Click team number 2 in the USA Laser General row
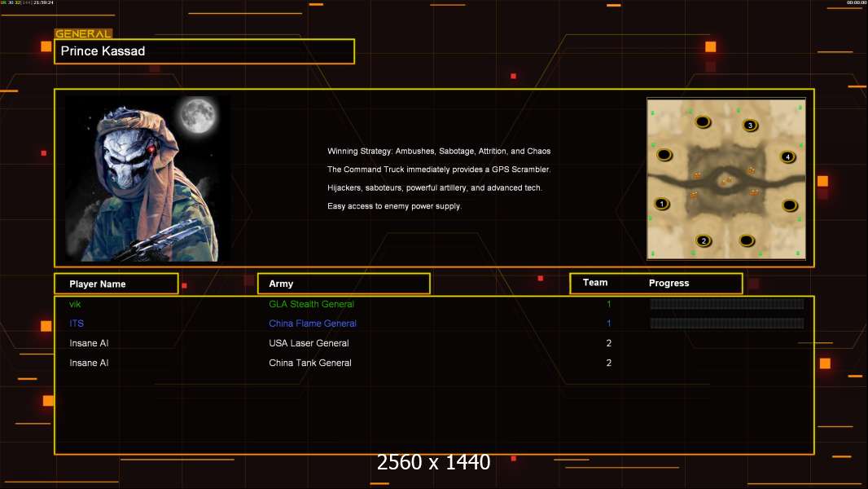This screenshot has width=868, height=489. [x=608, y=343]
